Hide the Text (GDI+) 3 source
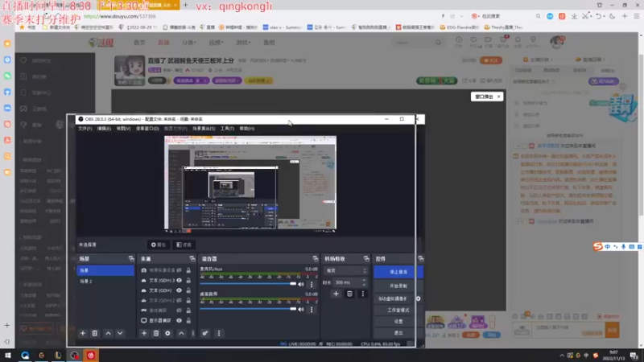Image resolution: width=644 pixels, height=362 pixels. click(x=179, y=280)
